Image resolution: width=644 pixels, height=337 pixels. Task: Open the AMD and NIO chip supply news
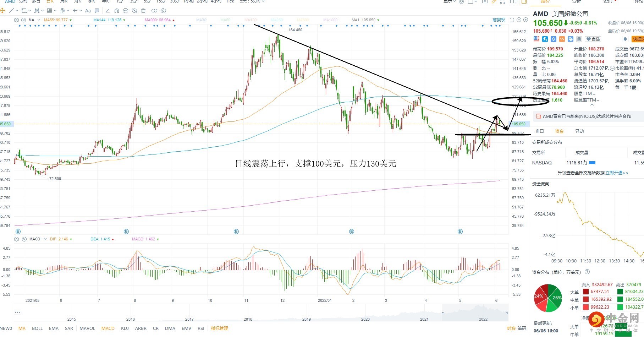(587, 116)
